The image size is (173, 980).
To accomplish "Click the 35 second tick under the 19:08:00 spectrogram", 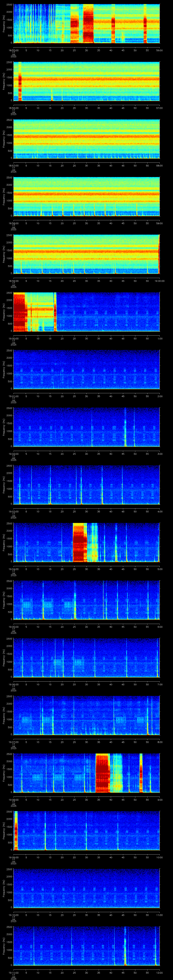I will (x=99, y=800).
